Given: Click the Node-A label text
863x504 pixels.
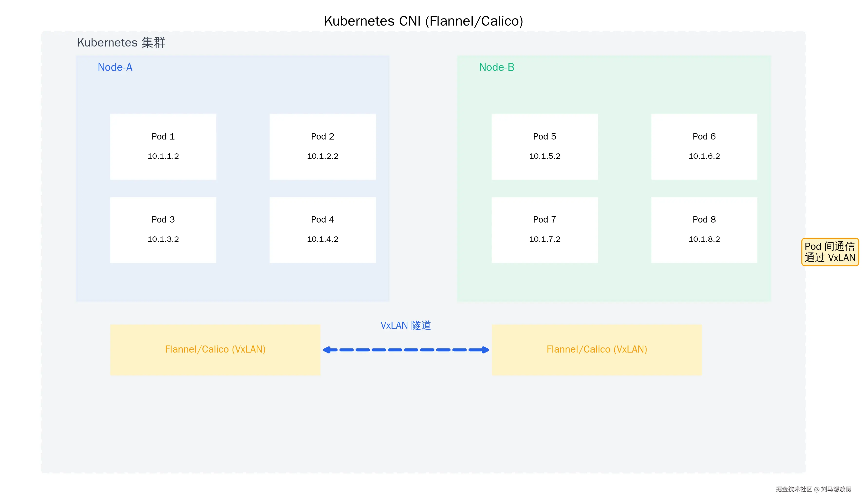Looking at the screenshot, I should pos(115,67).
